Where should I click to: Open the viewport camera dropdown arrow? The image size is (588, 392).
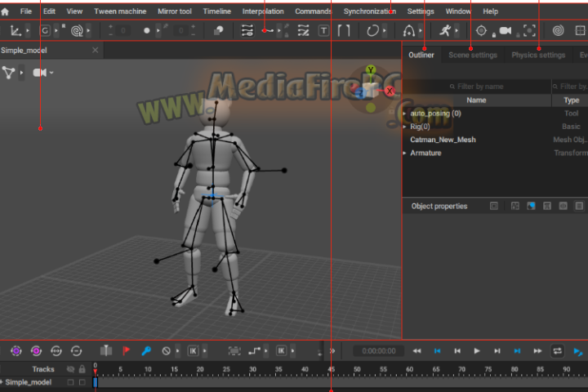(x=51, y=73)
